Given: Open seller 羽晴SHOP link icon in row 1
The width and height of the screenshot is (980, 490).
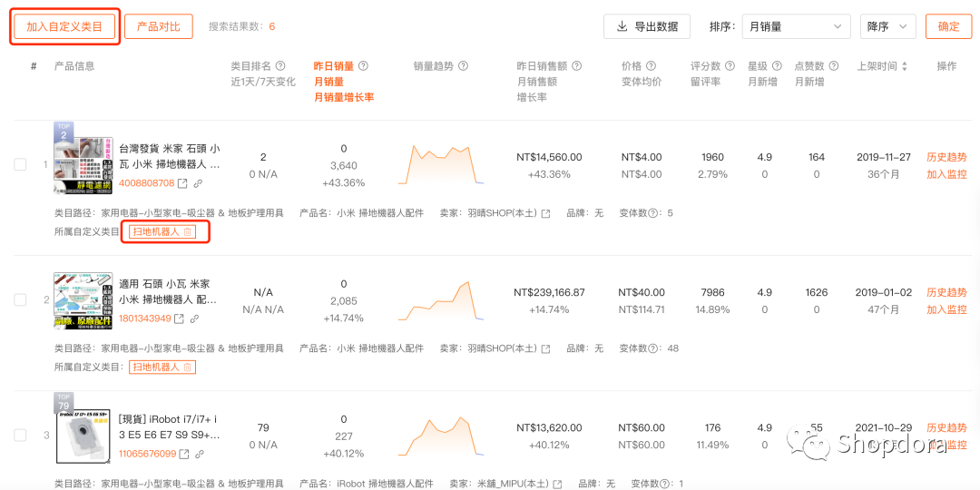Looking at the screenshot, I should [545, 214].
